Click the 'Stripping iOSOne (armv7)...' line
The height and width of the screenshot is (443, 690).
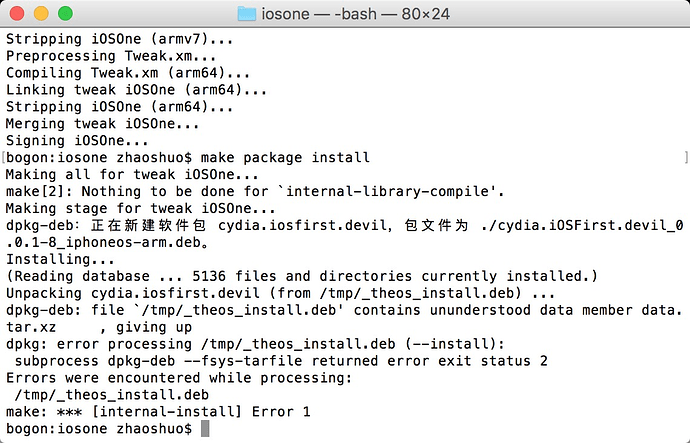coord(119,39)
